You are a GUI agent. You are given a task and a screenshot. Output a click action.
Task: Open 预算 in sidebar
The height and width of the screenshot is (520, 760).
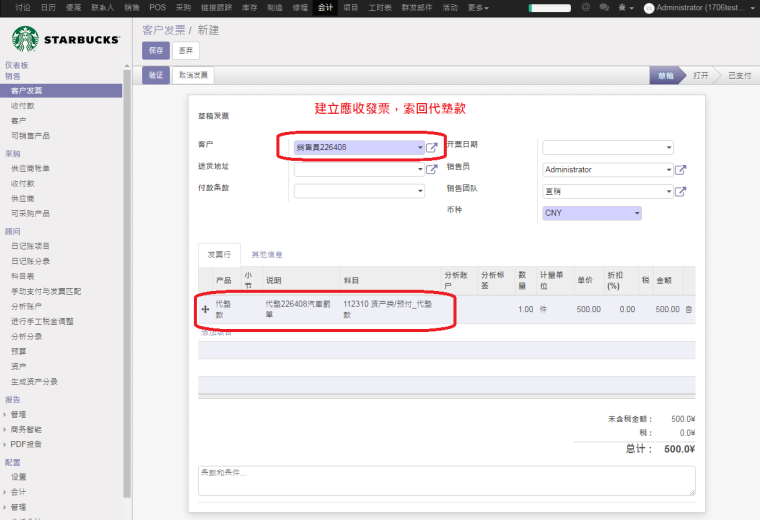[x=18, y=351]
